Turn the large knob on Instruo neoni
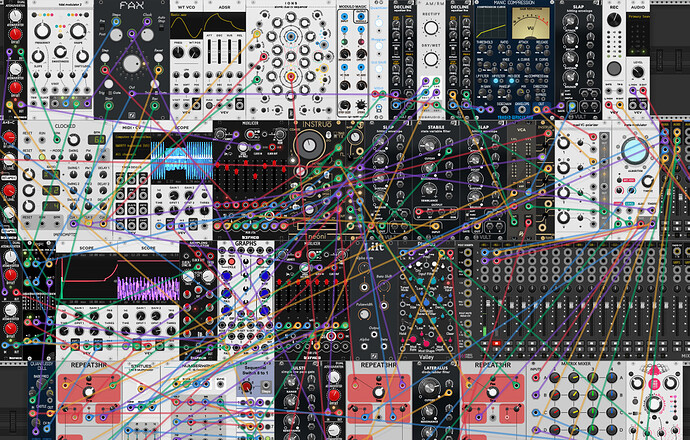The height and width of the screenshot is (440, 690). coord(309,145)
